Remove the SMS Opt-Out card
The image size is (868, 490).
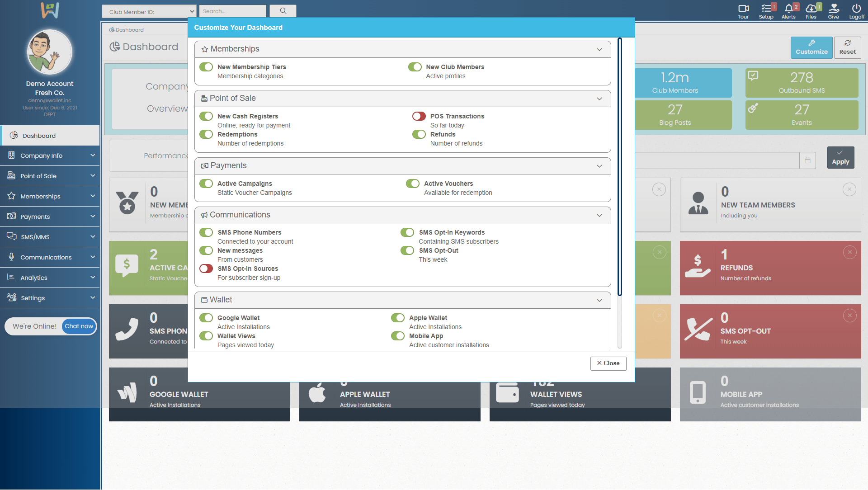point(849,316)
